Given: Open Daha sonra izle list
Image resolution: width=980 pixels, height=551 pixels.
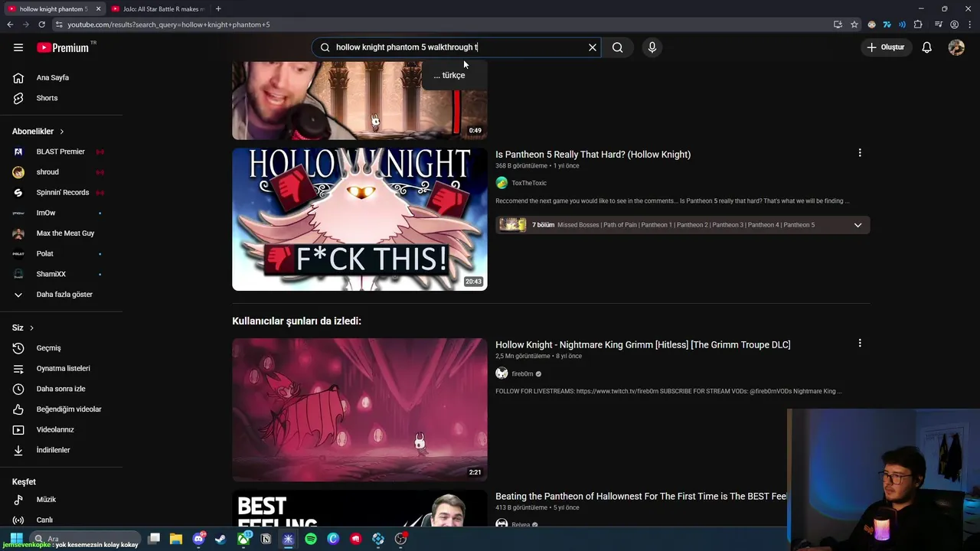Looking at the screenshot, I should (x=61, y=389).
